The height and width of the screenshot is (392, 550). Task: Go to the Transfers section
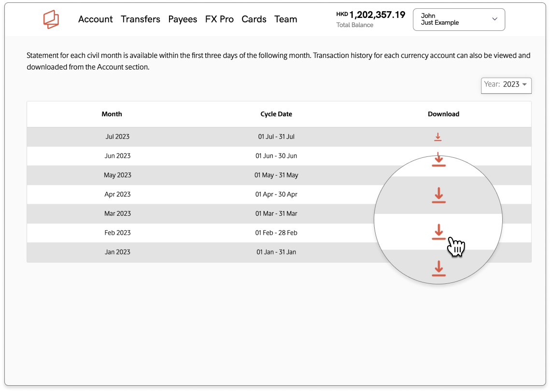tap(141, 19)
